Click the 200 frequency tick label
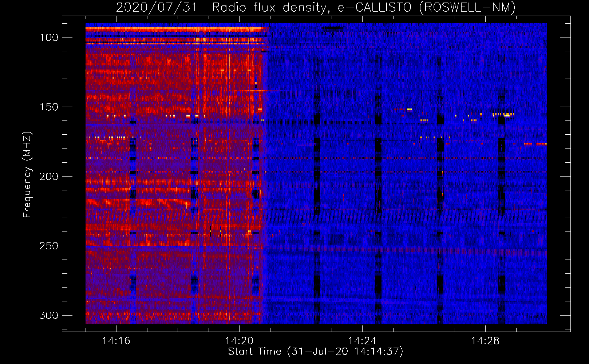Screen dimensions: 589x364 click(x=49, y=177)
